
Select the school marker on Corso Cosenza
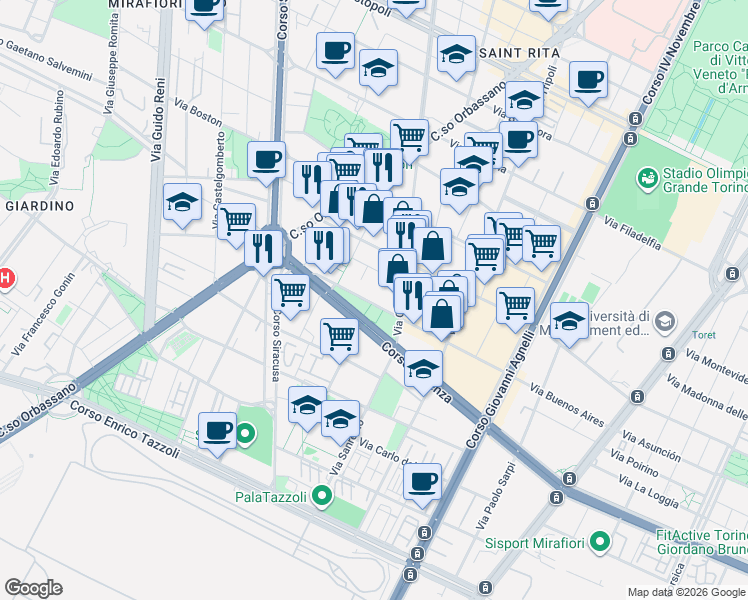[x=423, y=372]
